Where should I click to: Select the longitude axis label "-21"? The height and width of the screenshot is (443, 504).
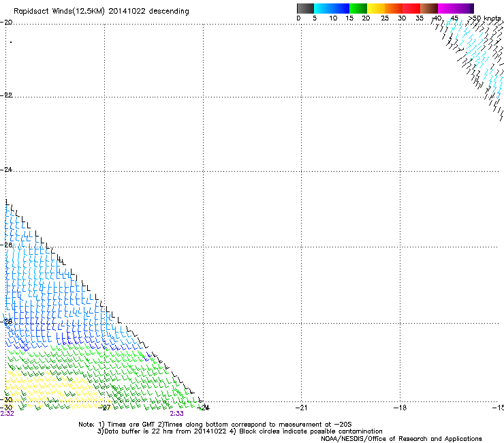coord(302,408)
